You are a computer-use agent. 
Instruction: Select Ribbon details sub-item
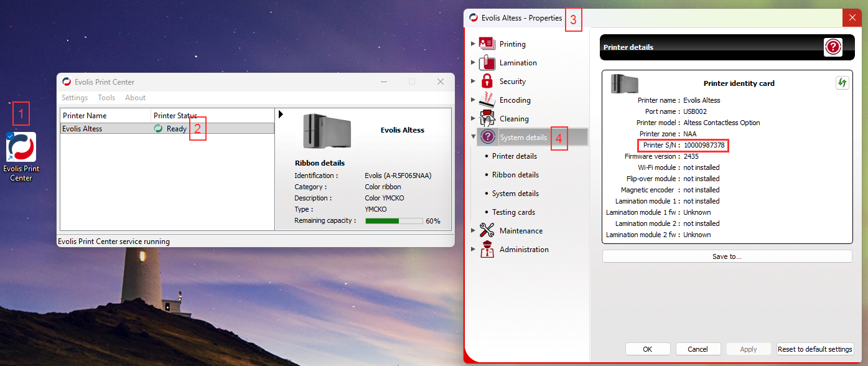coord(515,175)
